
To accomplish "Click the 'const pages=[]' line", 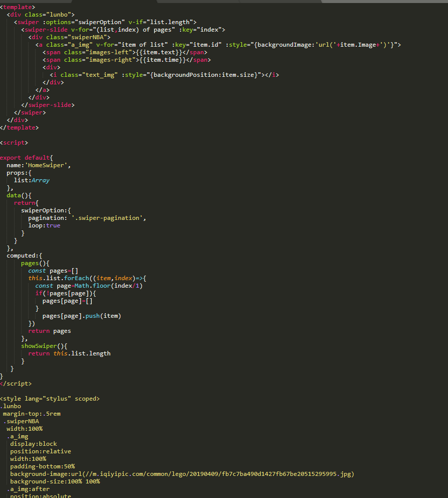I will point(53,271).
